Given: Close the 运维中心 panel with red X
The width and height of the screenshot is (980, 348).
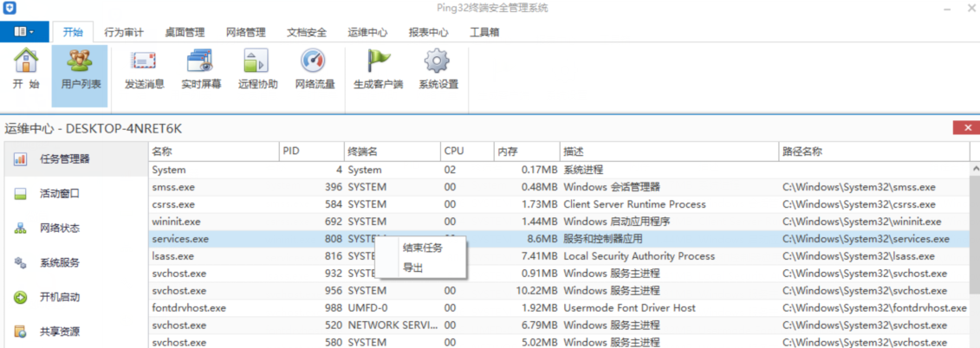Looking at the screenshot, I should coord(965,127).
